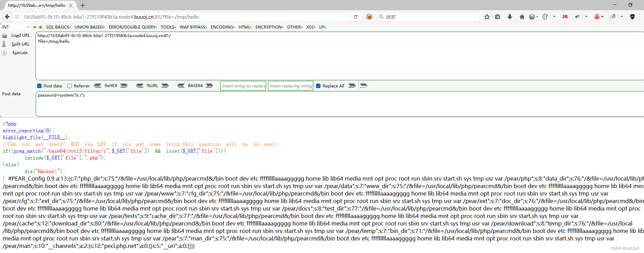Open dropdown arrow after user-agent switcher icon

(x=622, y=17)
